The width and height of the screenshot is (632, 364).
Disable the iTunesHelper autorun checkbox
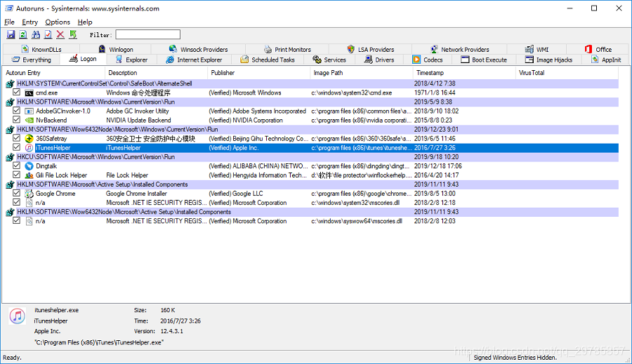17,147
